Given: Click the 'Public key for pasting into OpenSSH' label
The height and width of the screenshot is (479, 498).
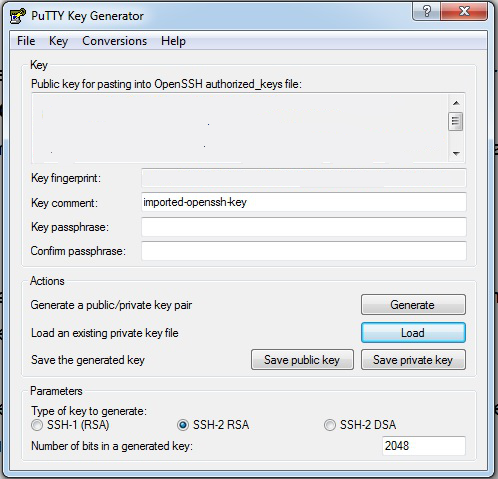Looking at the screenshot, I should tap(166, 84).
